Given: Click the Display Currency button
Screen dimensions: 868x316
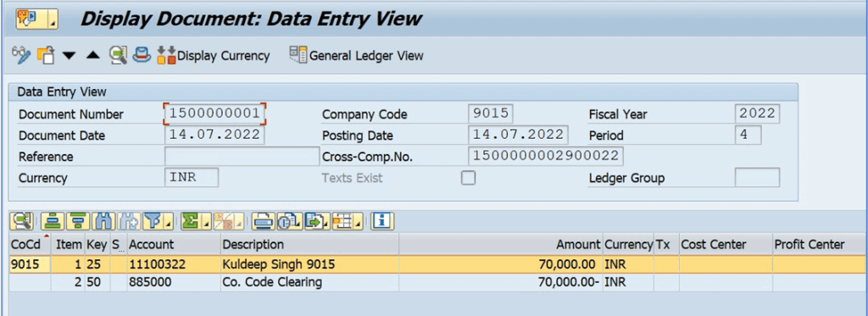Looking at the screenshot, I should pos(214,55).
